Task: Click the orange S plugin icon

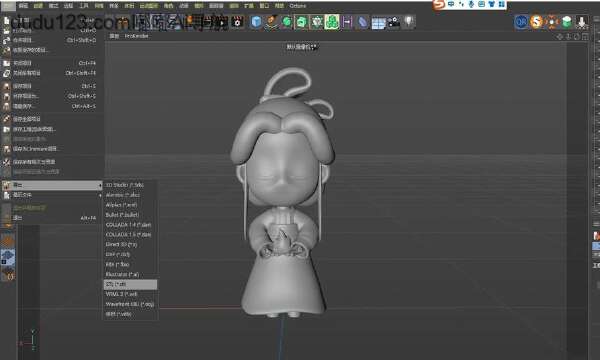Action: [536, 22]
